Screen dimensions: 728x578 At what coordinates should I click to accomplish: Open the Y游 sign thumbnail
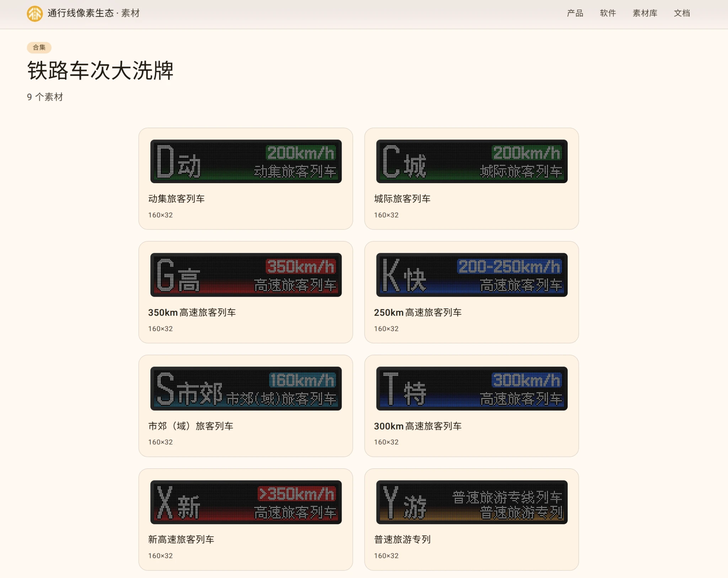[472, 502]
